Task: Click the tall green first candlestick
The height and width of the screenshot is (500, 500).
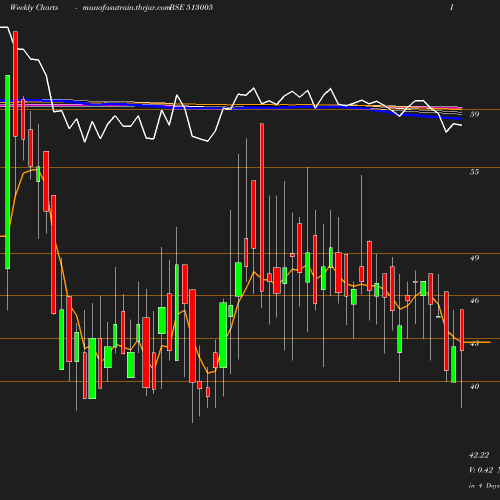Action: tap(7, 172)
